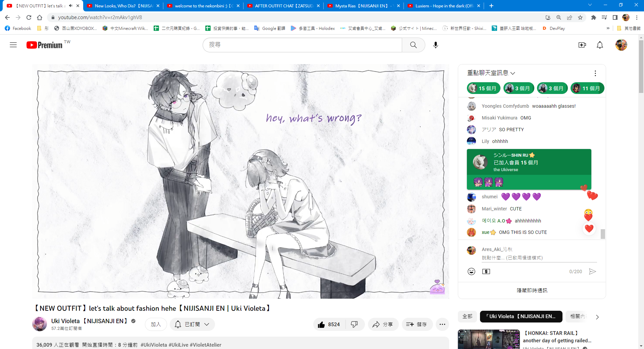This screenshot has width=644, height=349.
Task: Like the video with 8524 likes
Action: [329, 325]
